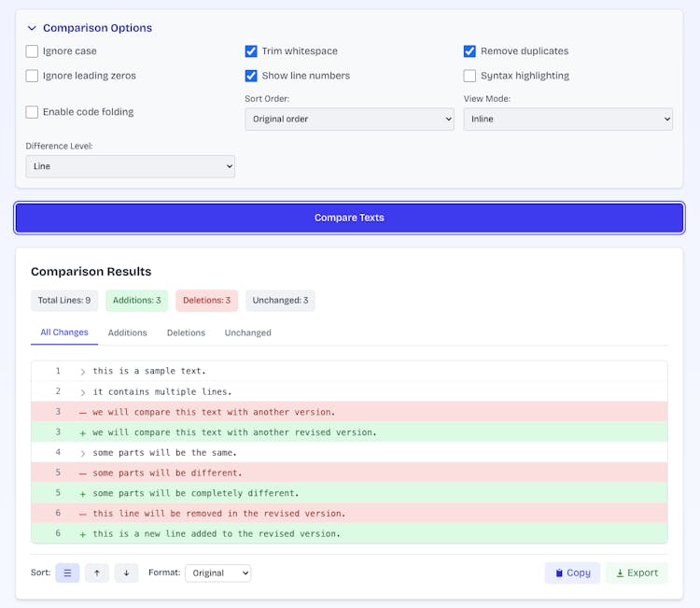This screenshot has height=608, width=700.
Task: Open the View Mode dropdown
Action: 567,120
